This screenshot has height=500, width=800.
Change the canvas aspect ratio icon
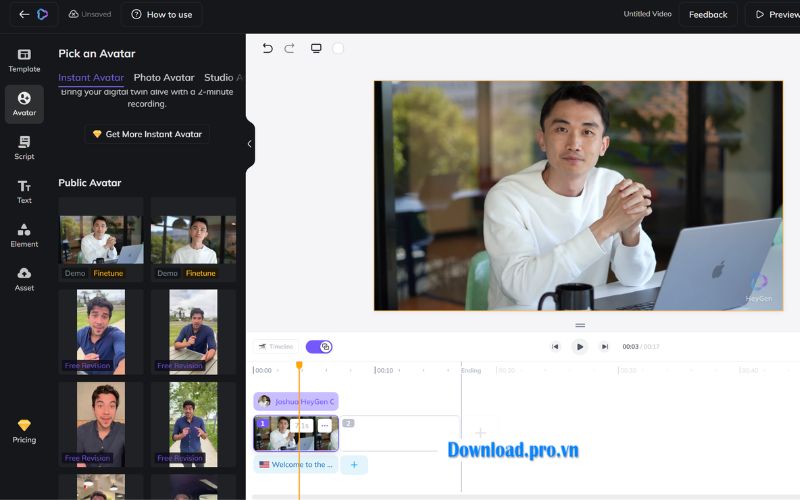(316, 48)
